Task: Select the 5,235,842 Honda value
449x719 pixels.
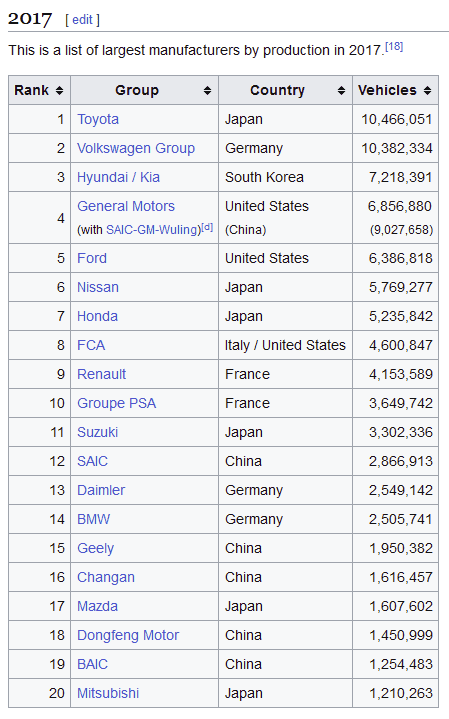Action: click(x=400, y=316)
